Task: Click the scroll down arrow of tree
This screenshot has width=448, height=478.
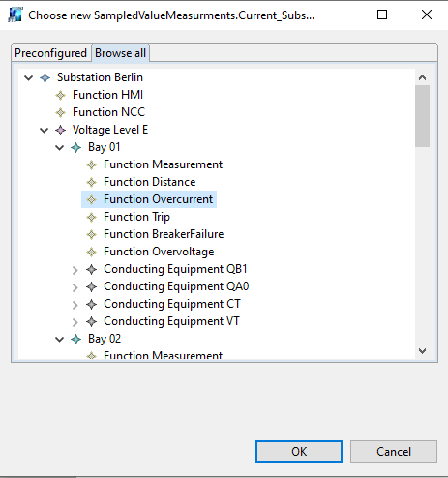Action: point(422,351)
